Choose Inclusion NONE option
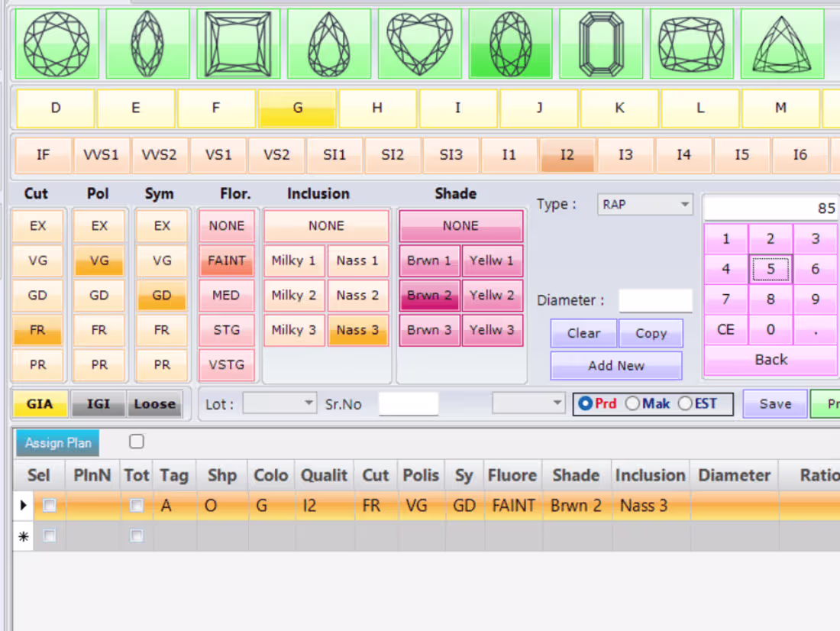The height and width of the screenshot is (631, 840). pyautogui.click(x=326, y=225)
